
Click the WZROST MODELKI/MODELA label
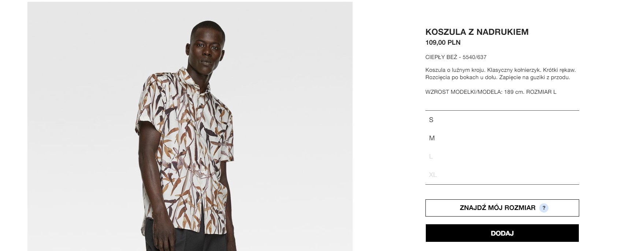pyautogui.click(x=463, y=92)
